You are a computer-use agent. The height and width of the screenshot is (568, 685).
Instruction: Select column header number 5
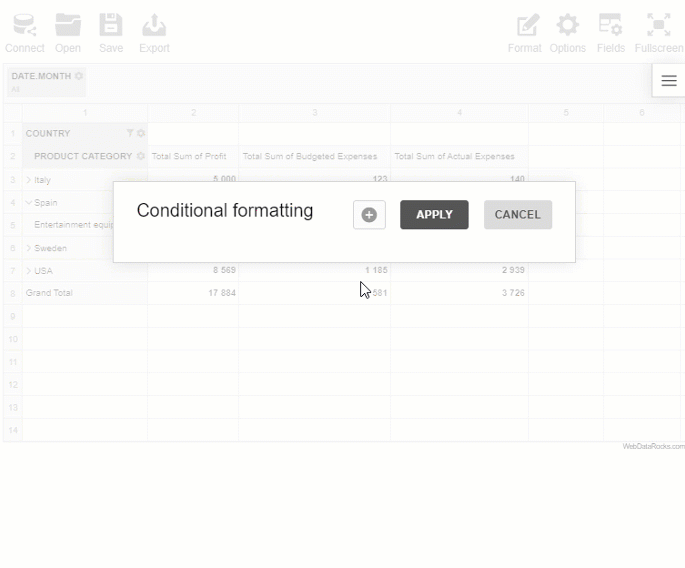coord(566,113)
